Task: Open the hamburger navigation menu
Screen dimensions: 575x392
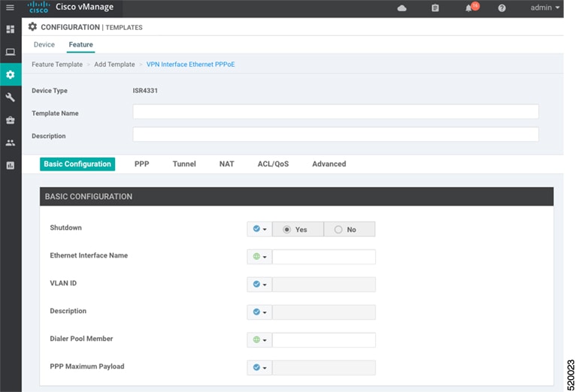Action: coord(11,8)
